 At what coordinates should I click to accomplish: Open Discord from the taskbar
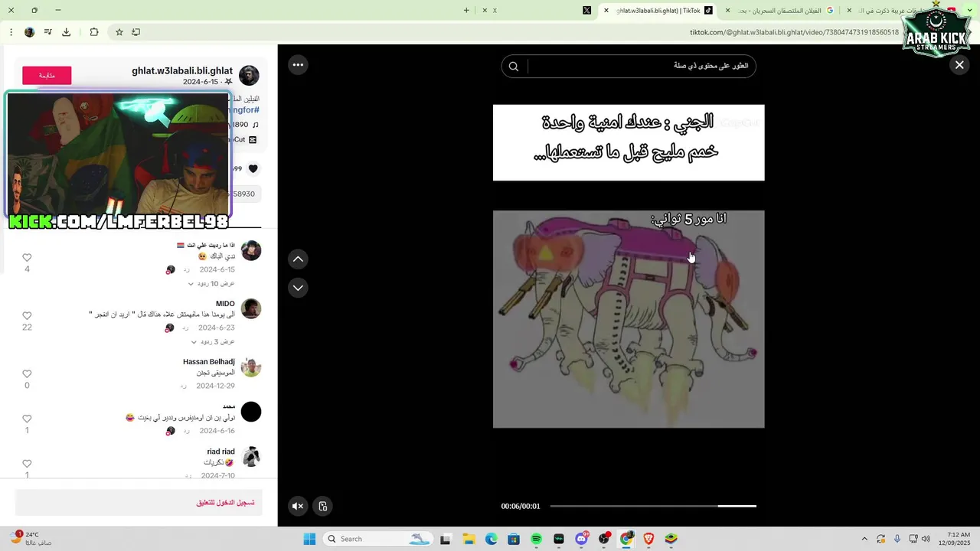581,539
